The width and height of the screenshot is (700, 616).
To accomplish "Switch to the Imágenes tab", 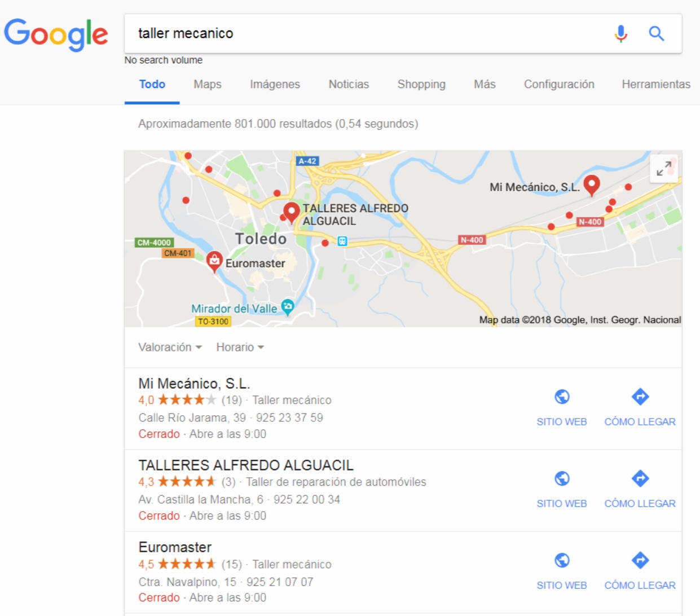I will (x=275, y=84).
